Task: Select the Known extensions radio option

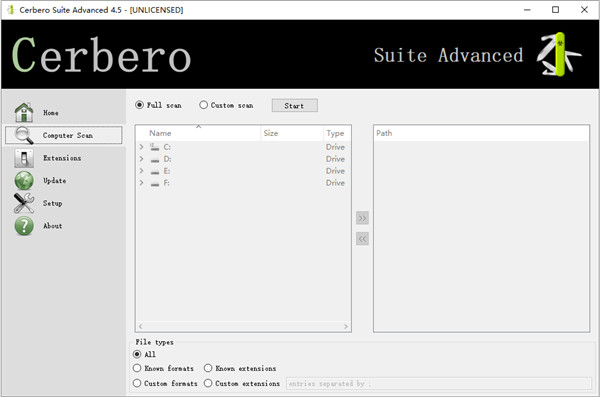Action: (x=208, y=368)
